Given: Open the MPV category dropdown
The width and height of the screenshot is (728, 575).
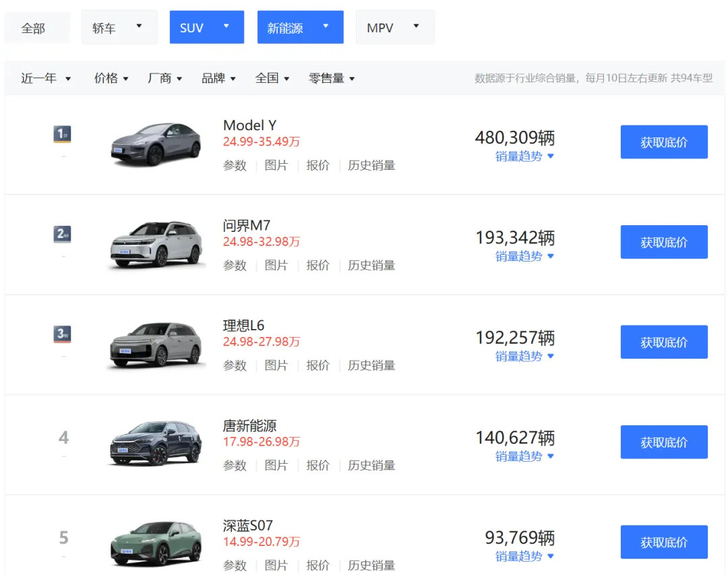Looking at the screenshot, I should (395, 28).
